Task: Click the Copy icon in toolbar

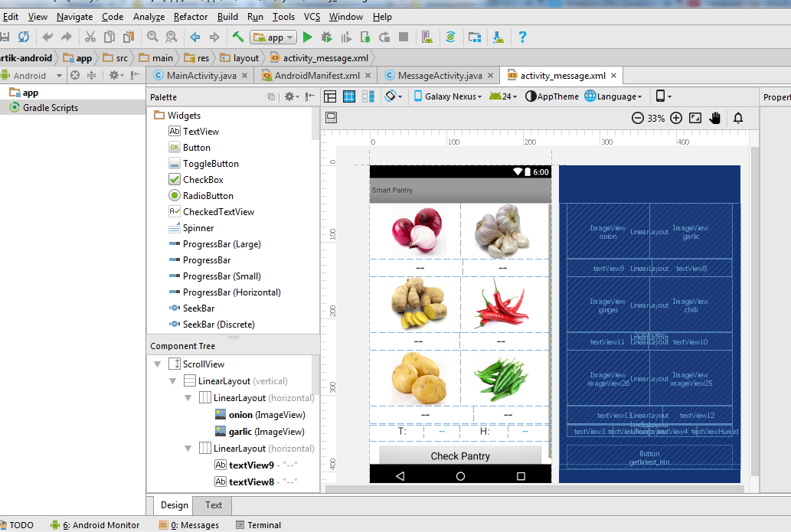Action: click(109, 37)
